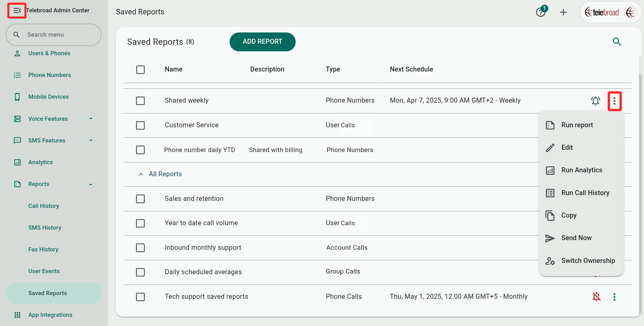Click the ADD REPORT button
This screenshot has width=644, height=326.
262,42
